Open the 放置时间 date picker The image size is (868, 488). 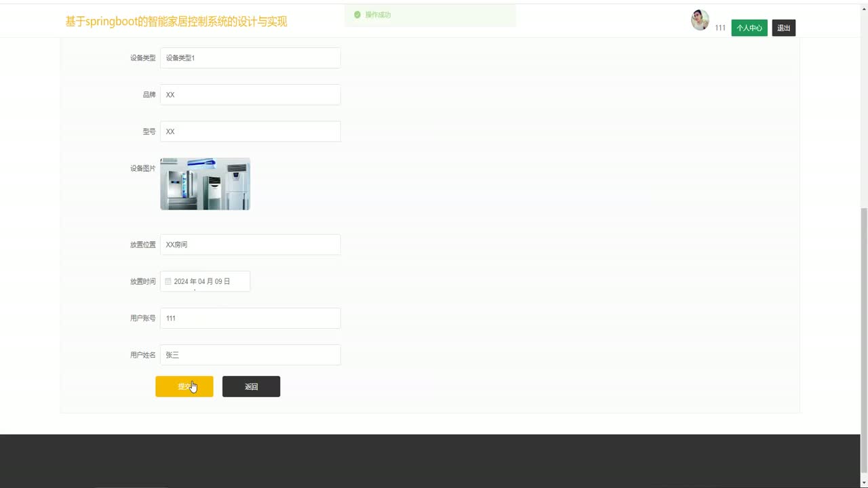pyautogui.click(x=205, y=281)
